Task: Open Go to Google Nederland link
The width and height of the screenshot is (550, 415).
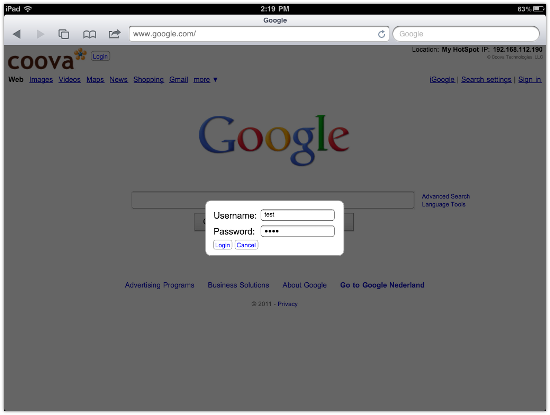Action: 382,285
